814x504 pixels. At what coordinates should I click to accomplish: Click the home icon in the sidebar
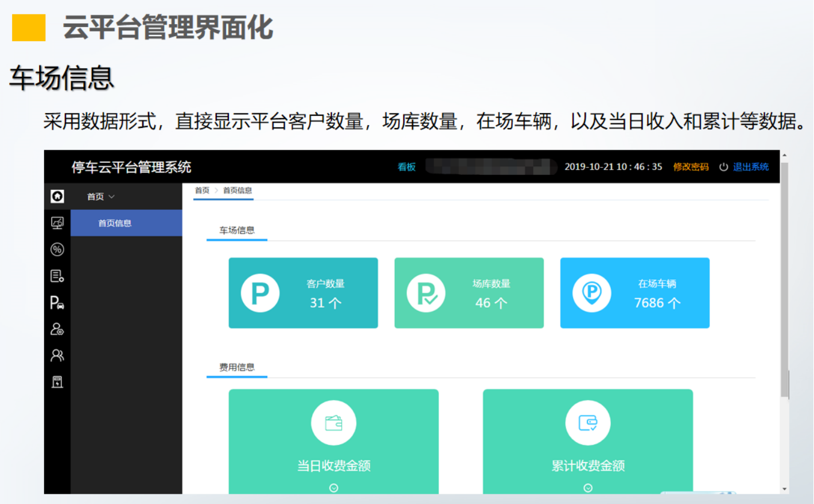point(57,197)
